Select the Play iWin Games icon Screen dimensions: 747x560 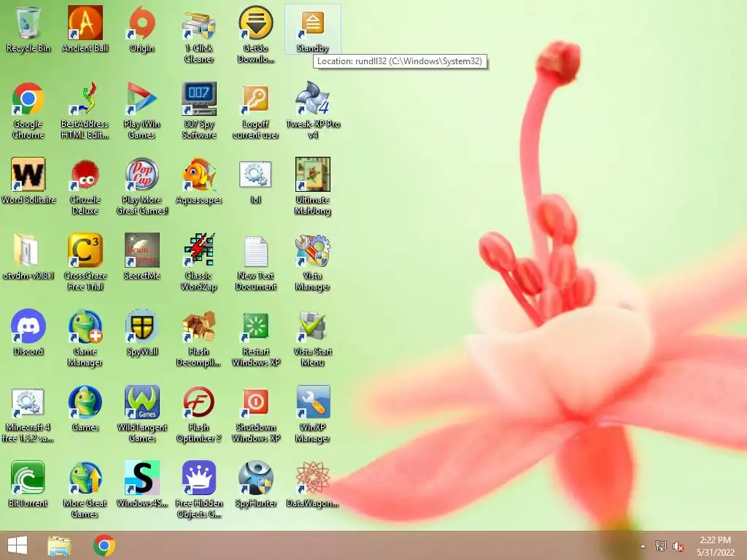point(142,98)
